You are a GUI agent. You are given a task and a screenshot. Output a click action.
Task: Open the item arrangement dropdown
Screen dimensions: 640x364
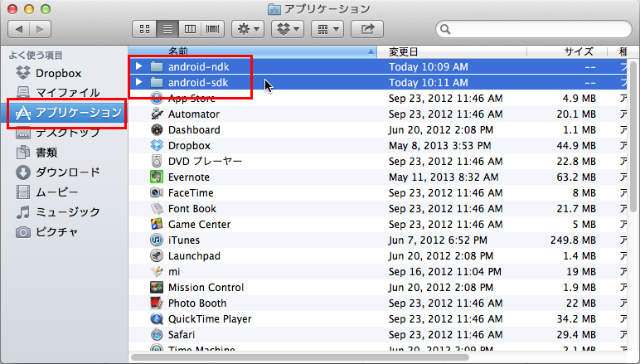[327, 29]
